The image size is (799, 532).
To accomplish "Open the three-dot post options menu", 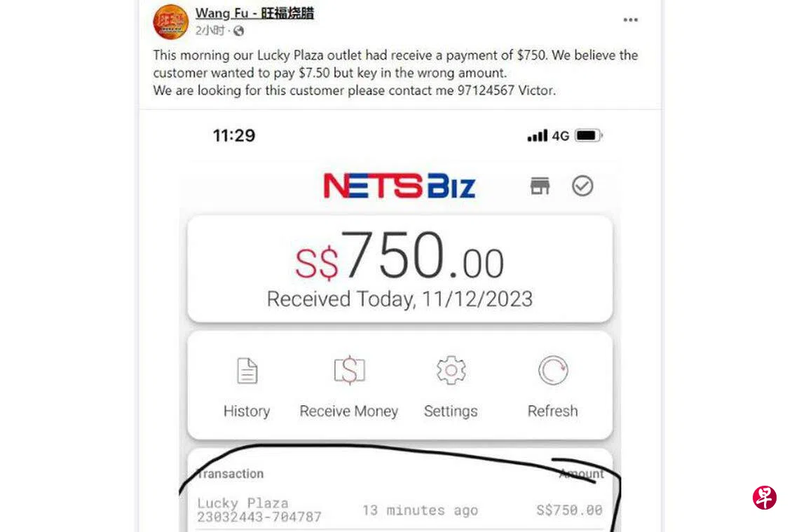I will pyautogui.click(x=630, y=20).
